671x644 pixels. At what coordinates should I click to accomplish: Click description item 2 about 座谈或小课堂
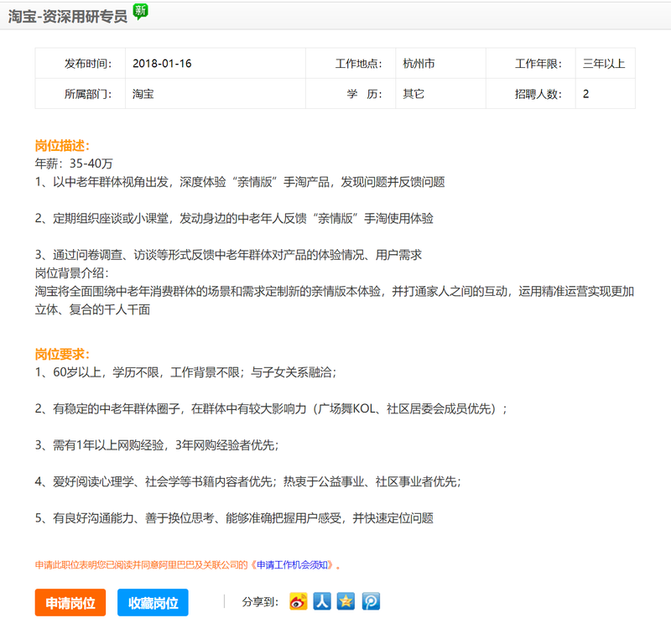(x=234, y=218)
